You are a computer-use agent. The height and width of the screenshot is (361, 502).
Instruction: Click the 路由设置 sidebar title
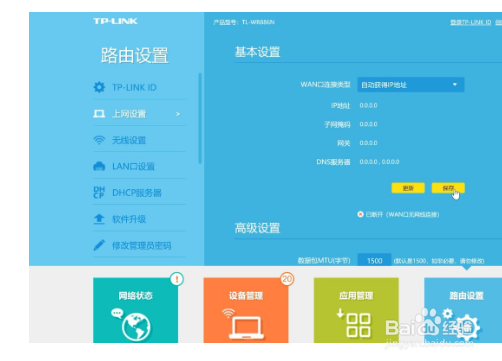pyautogui.click(x=135, y=55)
